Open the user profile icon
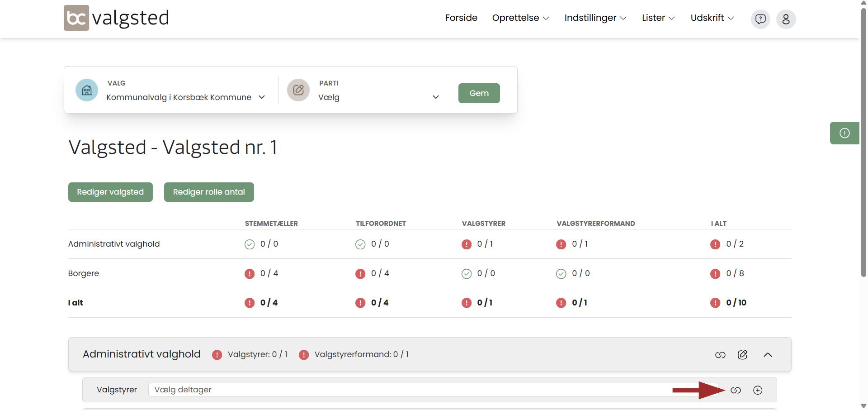The image size is (868, 410). pos(786,19)
